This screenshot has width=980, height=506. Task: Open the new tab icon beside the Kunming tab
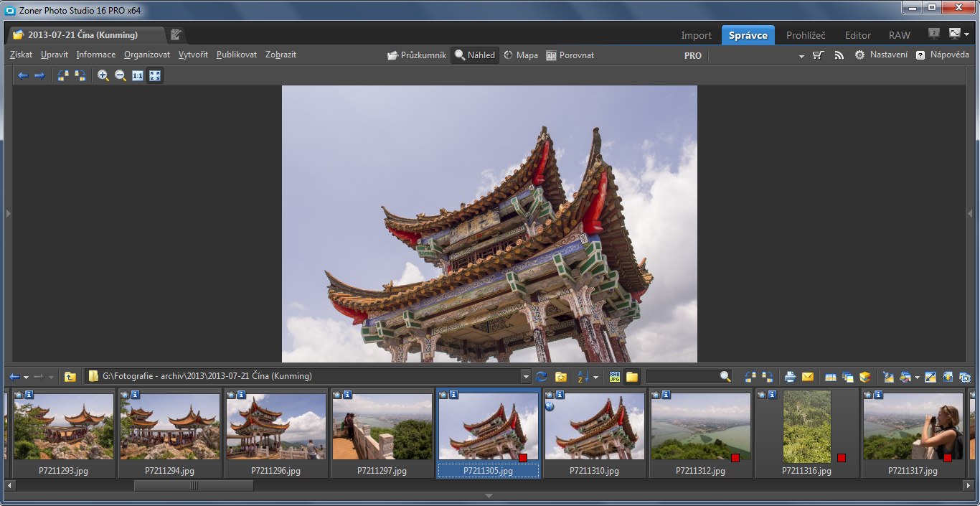[176, 34]
